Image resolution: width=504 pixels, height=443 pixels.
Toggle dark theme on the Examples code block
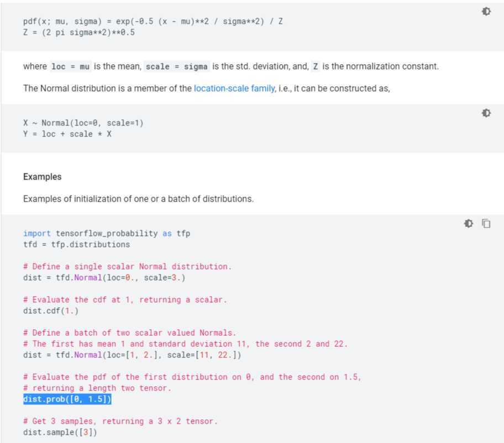point(469,224)
